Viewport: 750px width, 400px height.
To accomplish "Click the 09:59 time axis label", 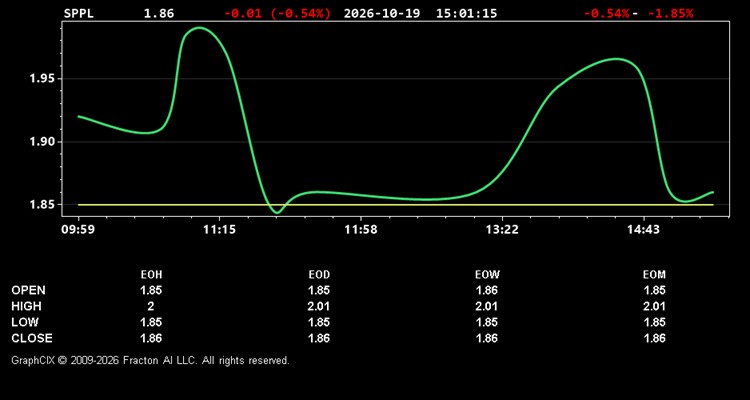I will click(78, 230).
